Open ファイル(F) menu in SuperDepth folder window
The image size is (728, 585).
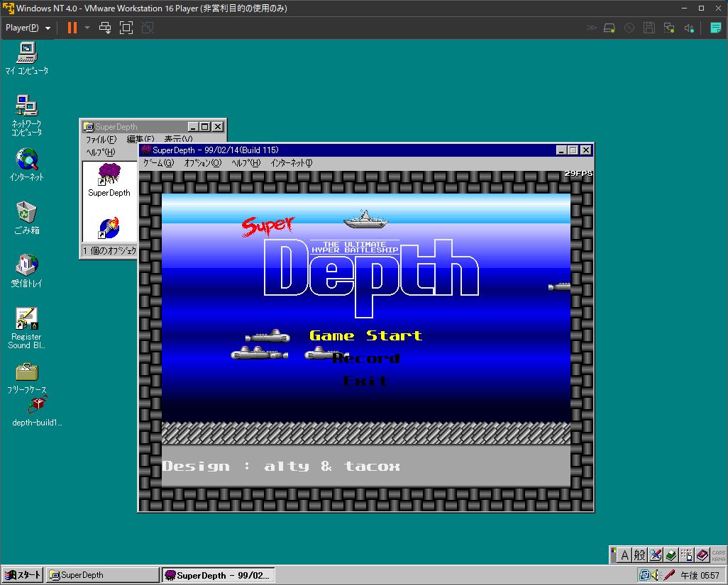[x=101, y=139]
